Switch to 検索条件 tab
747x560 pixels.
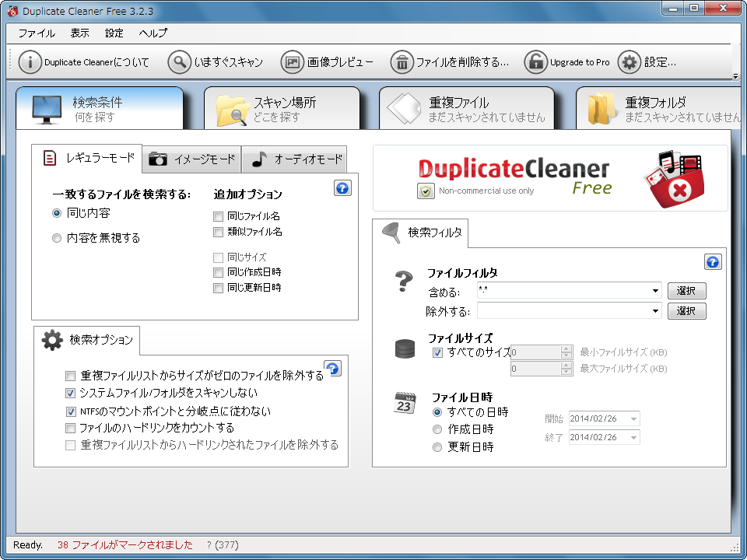click(x=100, y=109)
